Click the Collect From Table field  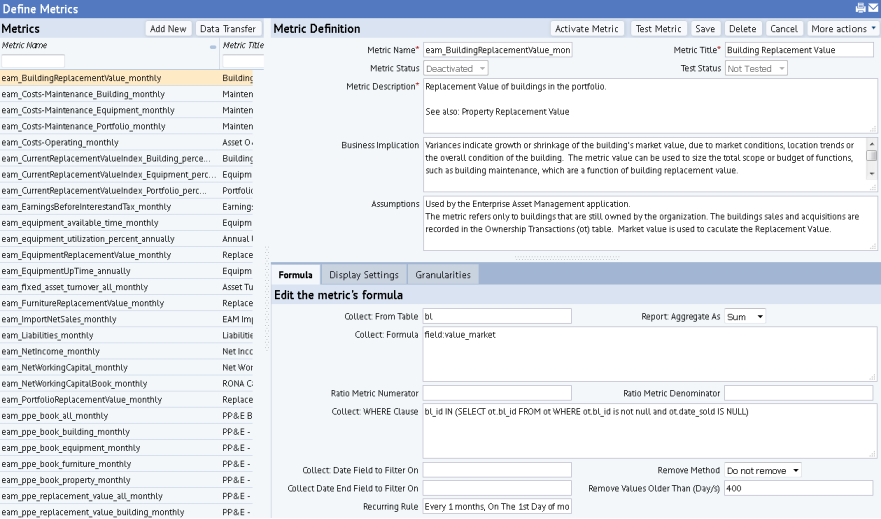tap(497, 316)
